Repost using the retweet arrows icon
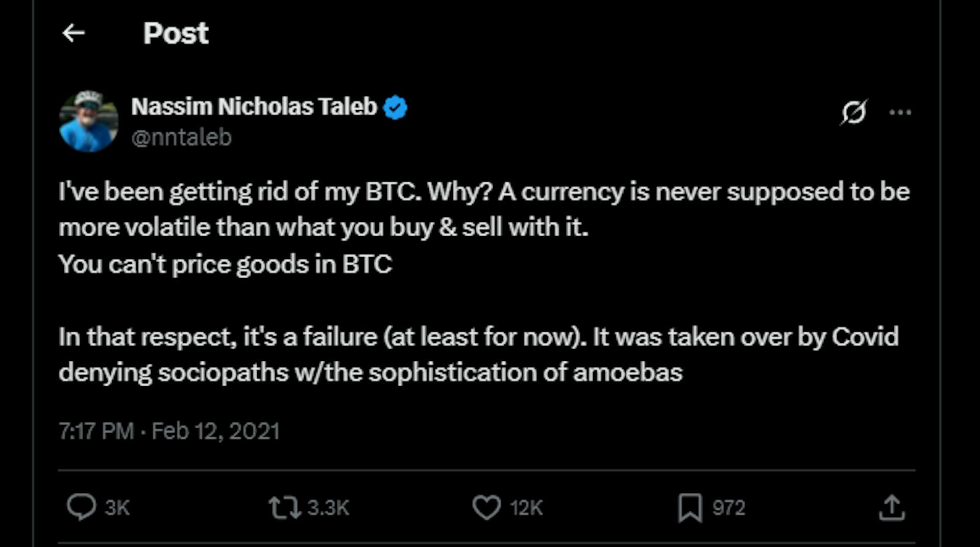980x547 pixels. click(284, 508)
